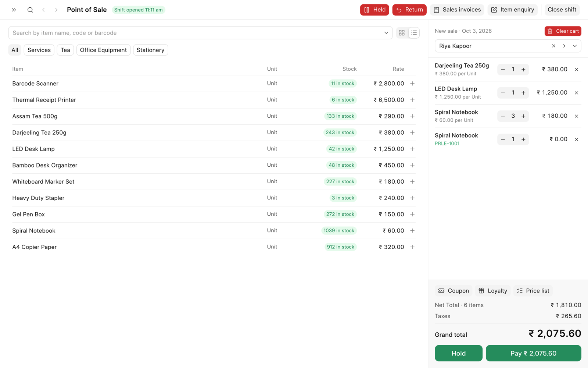Change the Price list
Image resolution: width=588 pixels, height=368 pixels.
coord(533,291)
